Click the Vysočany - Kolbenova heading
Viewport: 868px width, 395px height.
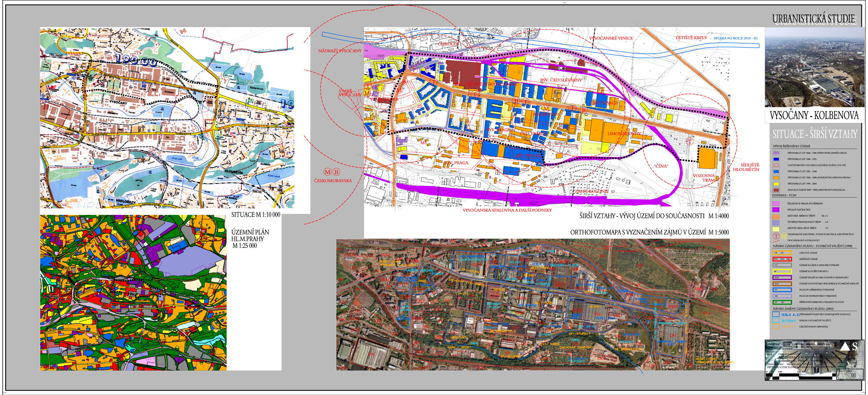pos(814,115)
